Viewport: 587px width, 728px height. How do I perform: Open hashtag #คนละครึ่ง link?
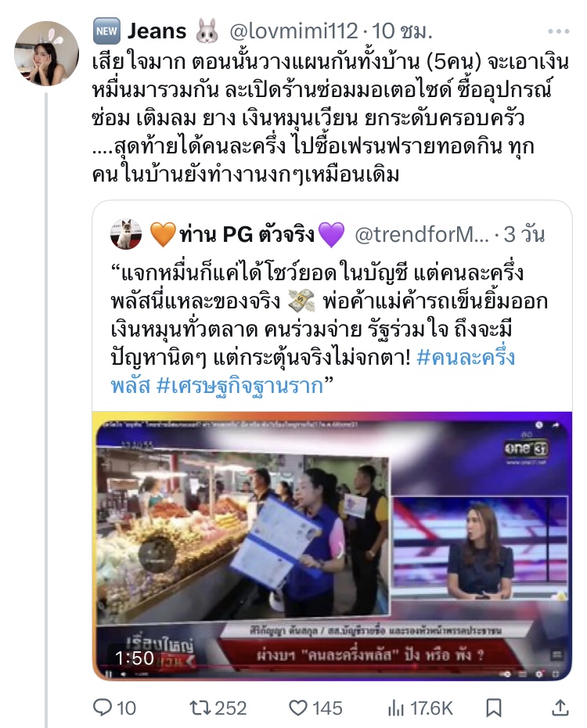point(466,358)
